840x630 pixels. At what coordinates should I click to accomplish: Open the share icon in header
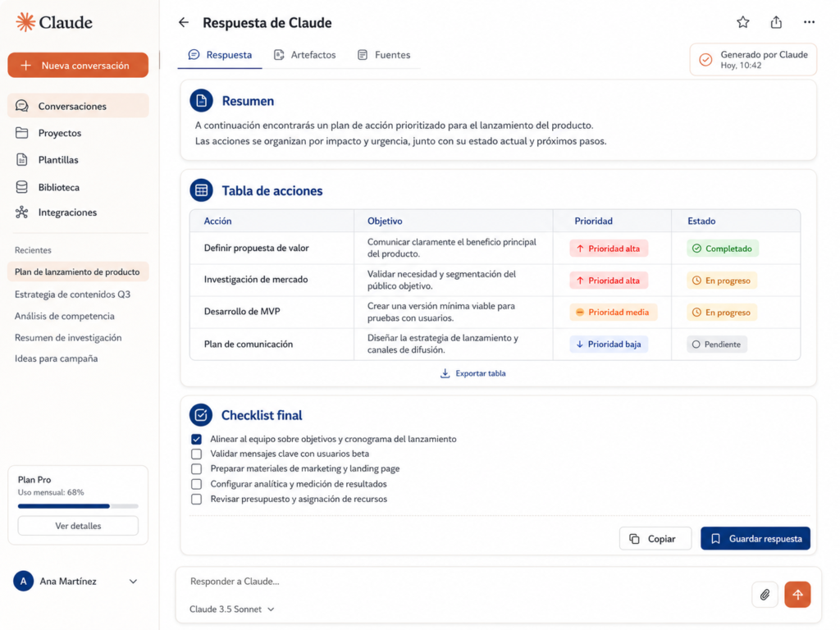776,22
